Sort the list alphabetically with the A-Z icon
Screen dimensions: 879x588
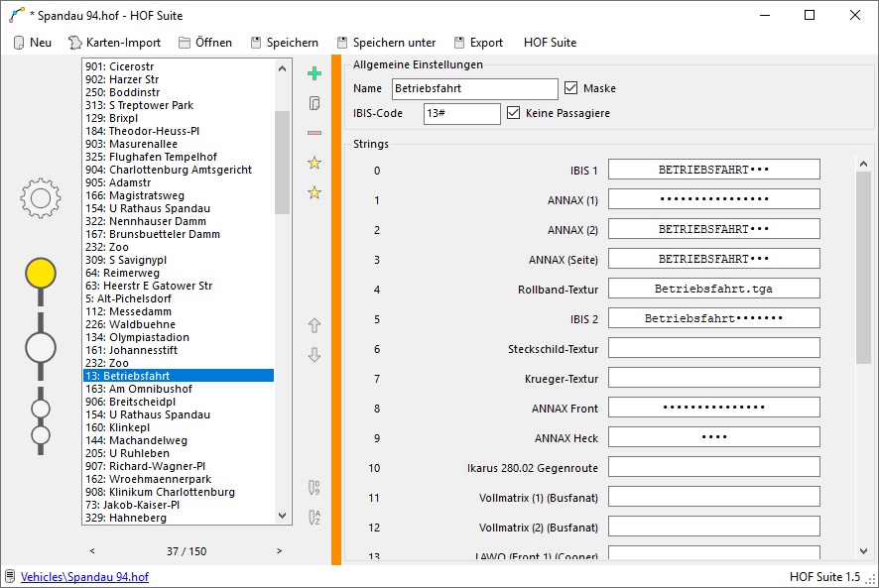pos(314,517)
